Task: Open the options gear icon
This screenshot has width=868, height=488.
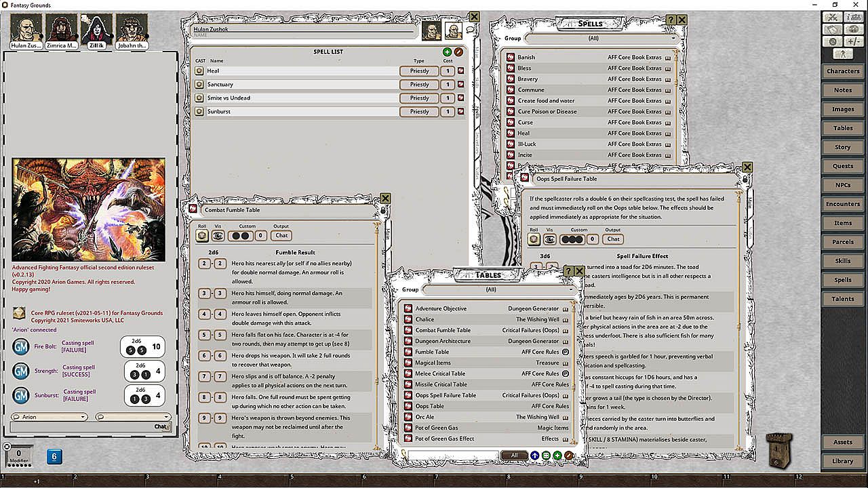Action: (833, 41)
